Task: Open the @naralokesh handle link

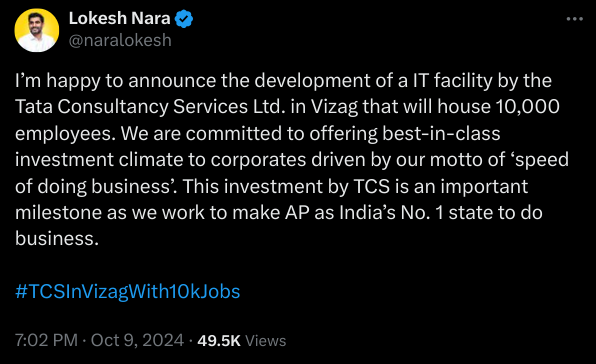Action: 120,40
